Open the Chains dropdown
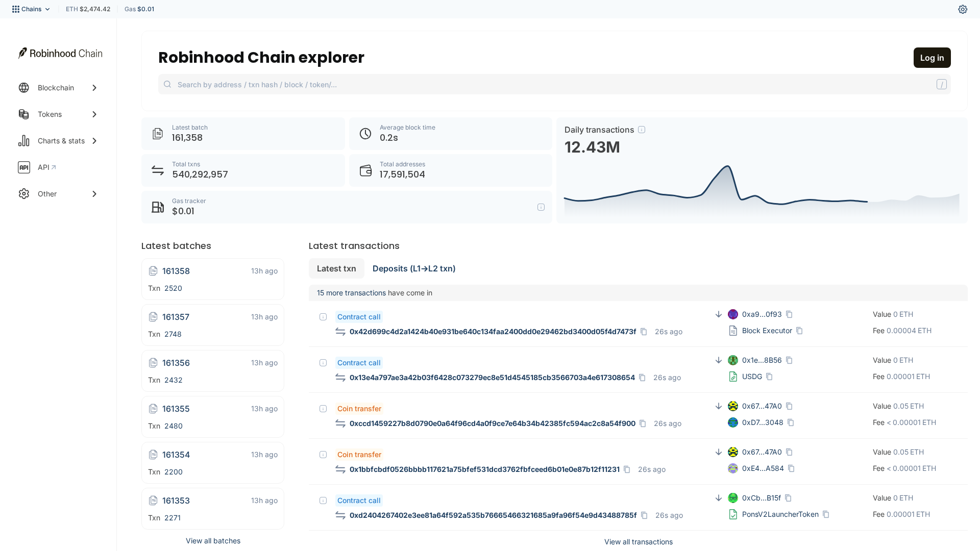Screen dimensions: 980x551 [31, 9]
